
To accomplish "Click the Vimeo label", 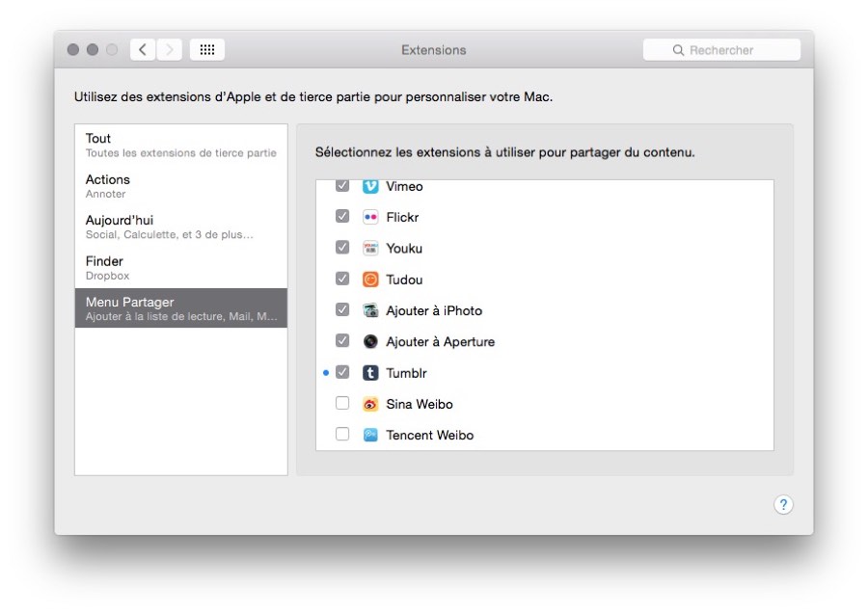I will coord(404,186).
